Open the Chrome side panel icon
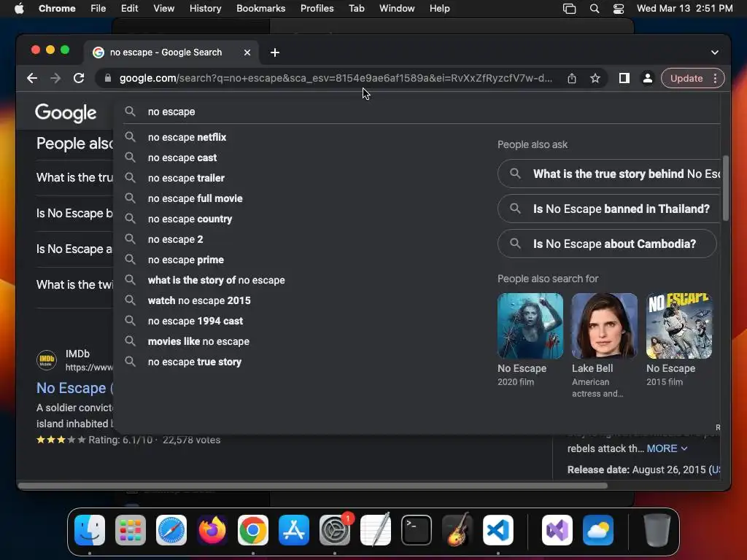The width and height of the screenshot is (747, 560). point(624,78)
